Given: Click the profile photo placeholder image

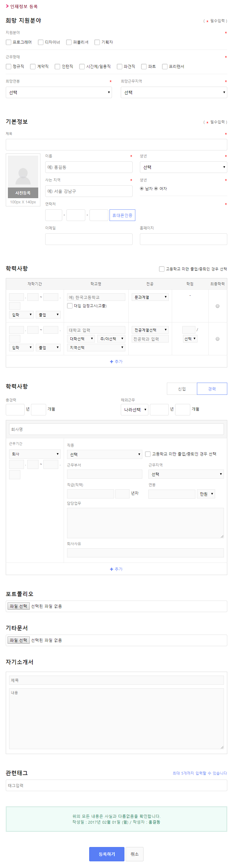Looking at the screenshot, I should point(23,171).
